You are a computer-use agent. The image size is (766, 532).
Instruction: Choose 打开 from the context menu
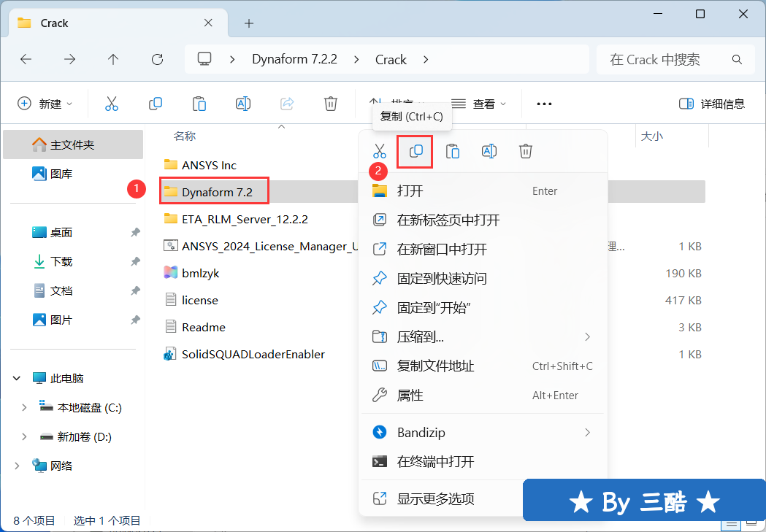point(483,191)
